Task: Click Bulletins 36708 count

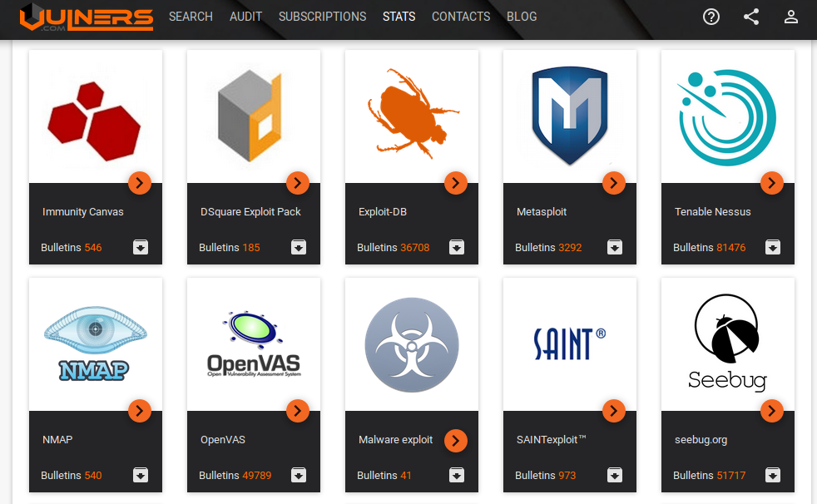Action: (x=394, y=248)
